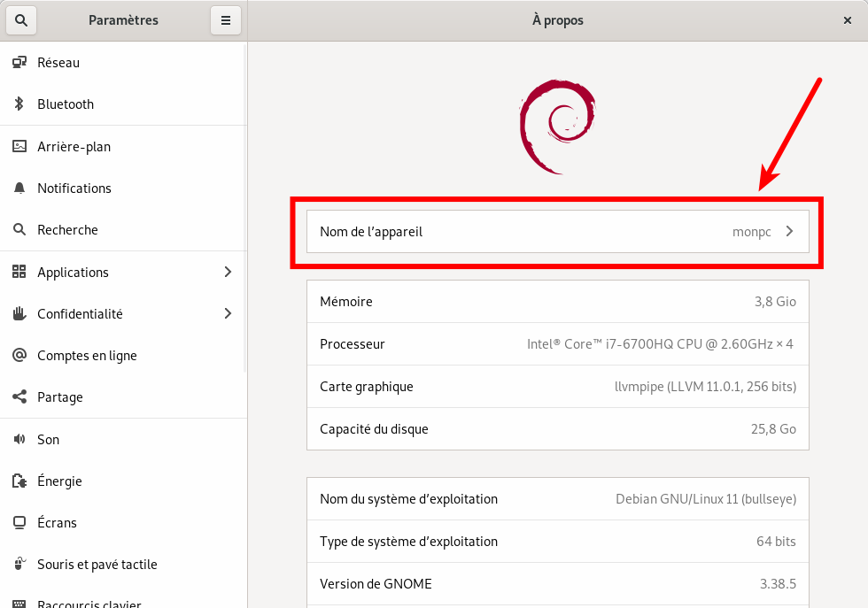This screenshot has width=868, height=608.
Task: Click the Confidentialité hand icon
Action: tap(19, 313)
